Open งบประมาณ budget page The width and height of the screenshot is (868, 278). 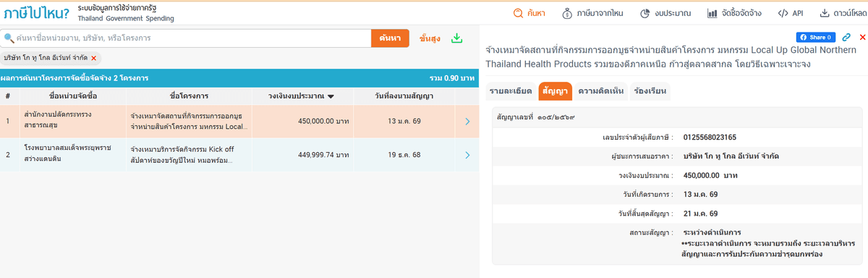click(x=665, y=13)
